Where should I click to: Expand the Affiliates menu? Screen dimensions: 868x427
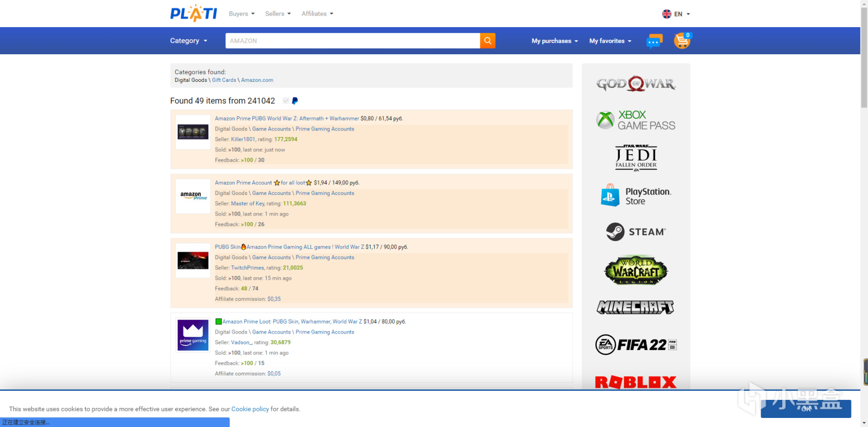coord(317,14)
